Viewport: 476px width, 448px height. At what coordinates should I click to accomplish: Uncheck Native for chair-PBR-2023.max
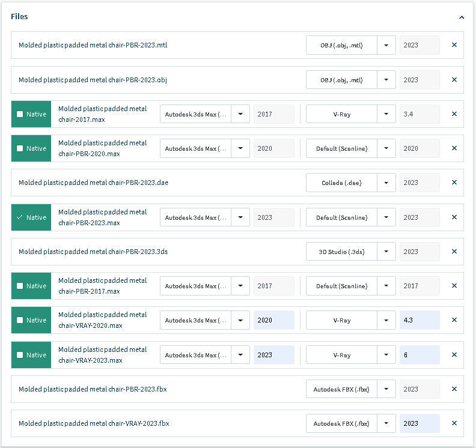(20, 217)
